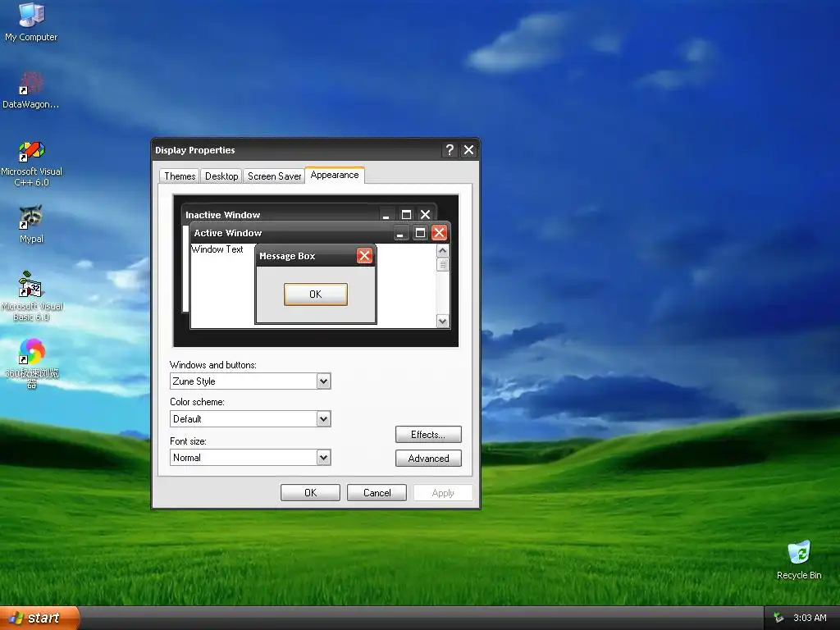Viewport: 840px width, 630px height.
Task: Expand the Font size dropdown
Action: [x=323, y=458]
